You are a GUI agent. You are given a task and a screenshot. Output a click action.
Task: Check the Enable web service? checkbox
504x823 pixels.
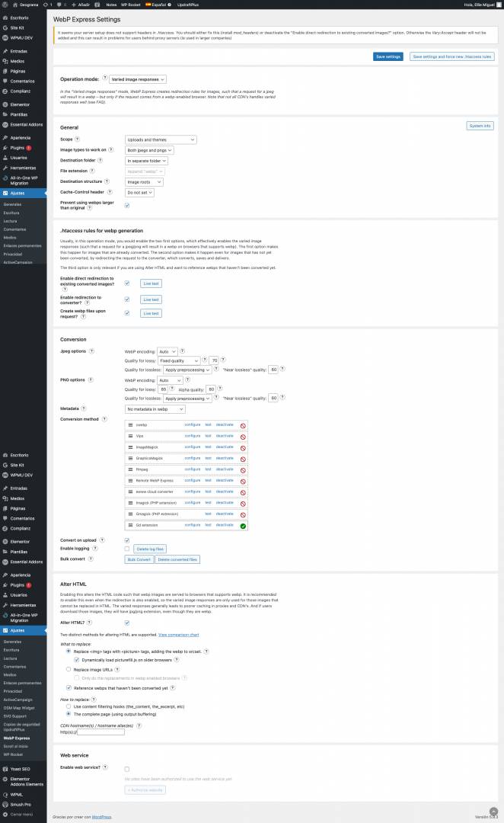pos(127,769)
